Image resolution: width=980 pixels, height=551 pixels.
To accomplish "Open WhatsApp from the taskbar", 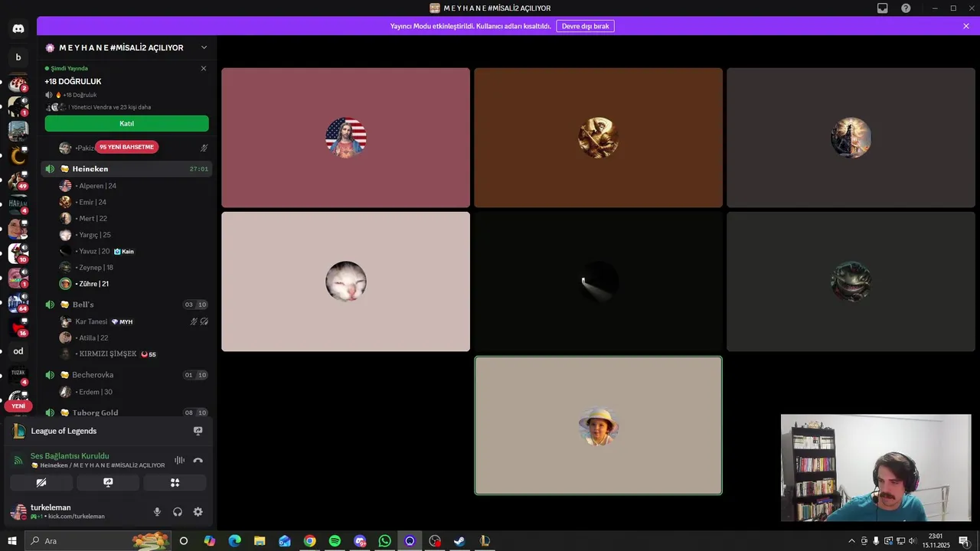I will pos(384,541).
